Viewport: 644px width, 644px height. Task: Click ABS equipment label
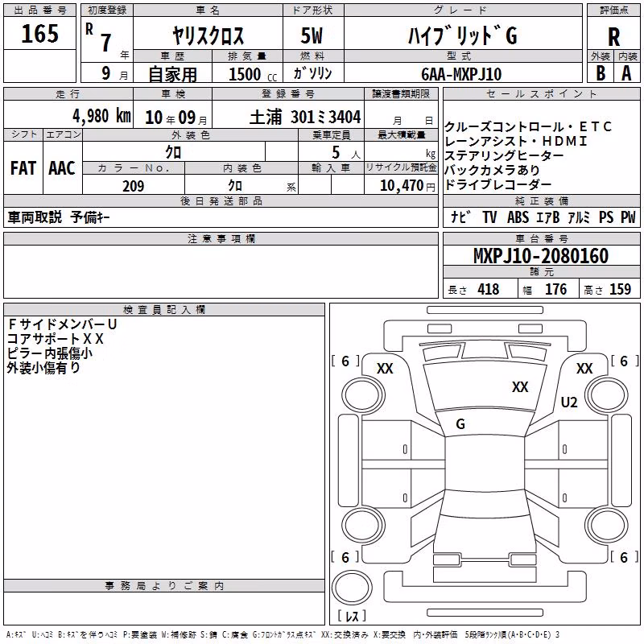(518, 217)
